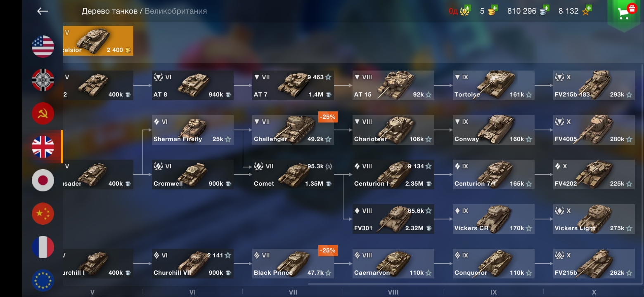Select the Challenger discounted tank
This screenshot has width=644, height=297.
tap(293, 130)
